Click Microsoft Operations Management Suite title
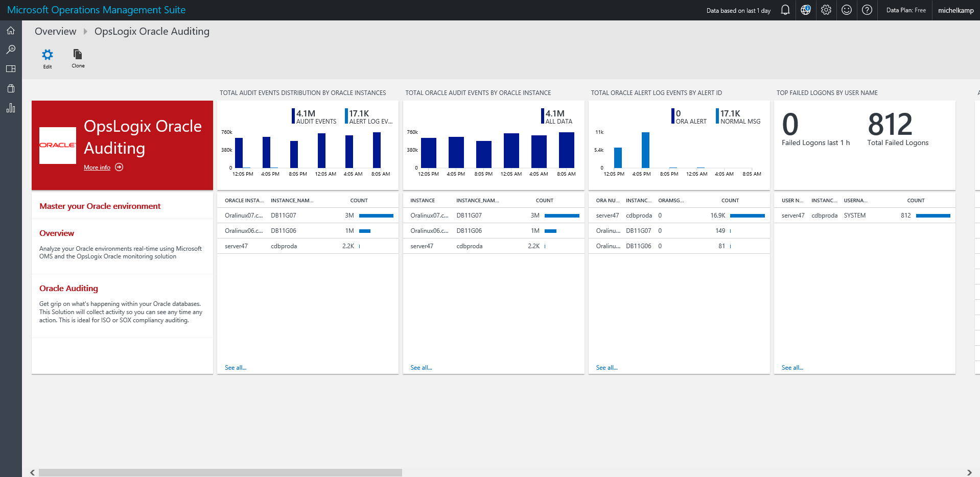This screenshot has width=980, height=477. (96, 10)
